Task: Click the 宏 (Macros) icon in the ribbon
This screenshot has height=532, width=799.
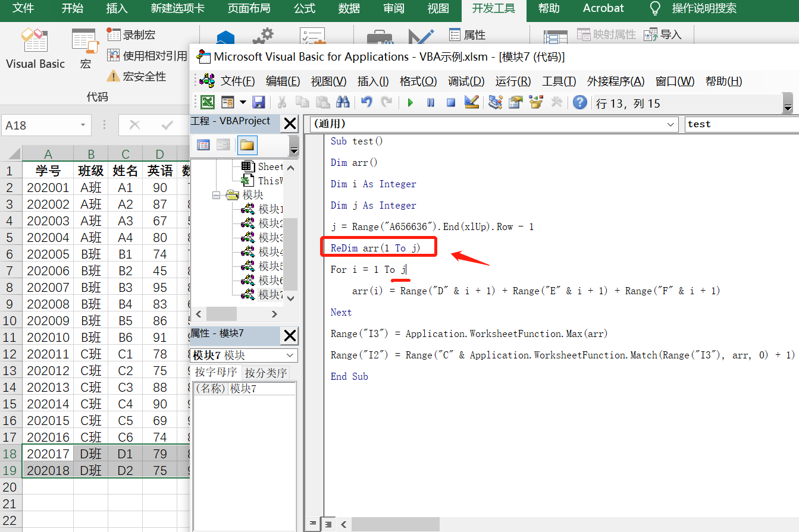Action: (x=85, y=49)
